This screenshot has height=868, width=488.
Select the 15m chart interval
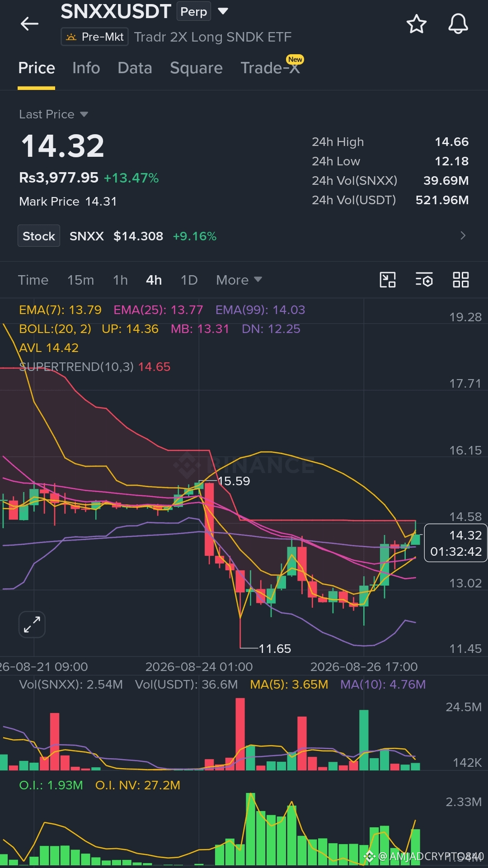coord(80,280)
